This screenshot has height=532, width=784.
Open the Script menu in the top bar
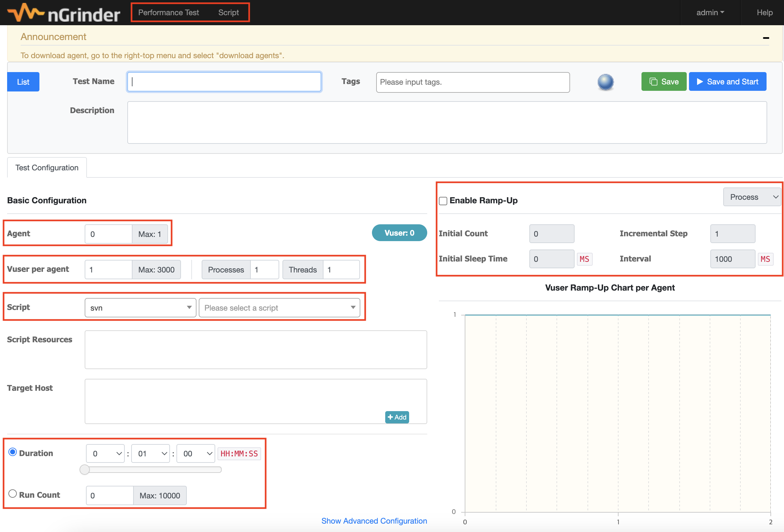point(228,13)
